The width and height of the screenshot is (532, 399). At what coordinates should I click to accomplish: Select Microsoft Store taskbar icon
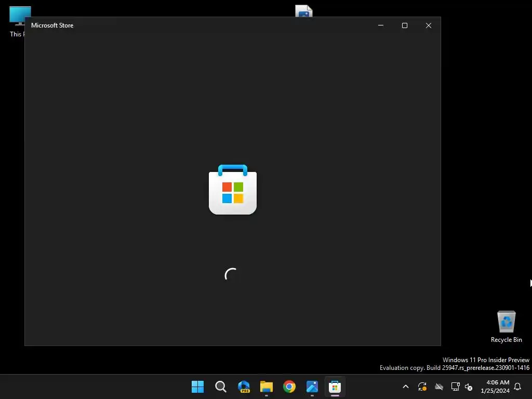coord(335,387)
